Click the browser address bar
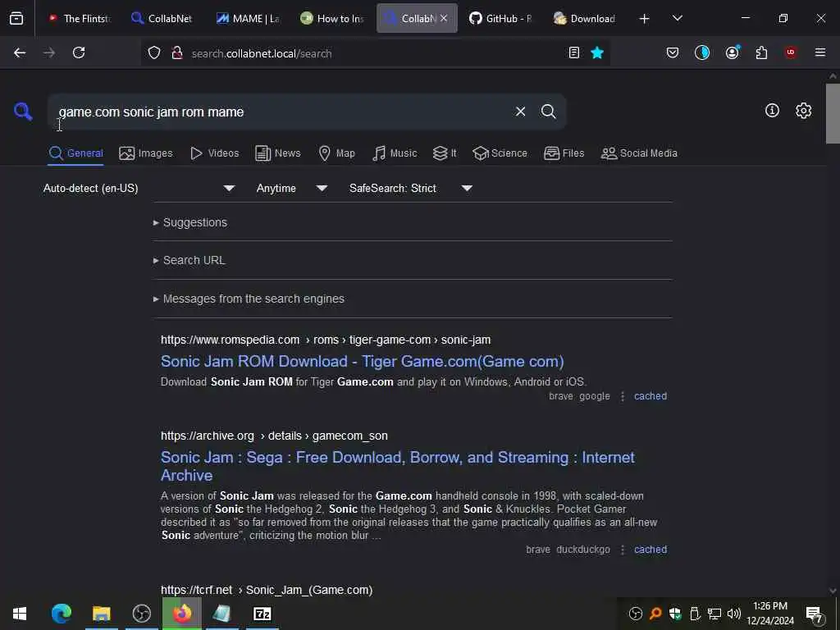Viewport: 840px width, 630px height. (x=375, y=53)
